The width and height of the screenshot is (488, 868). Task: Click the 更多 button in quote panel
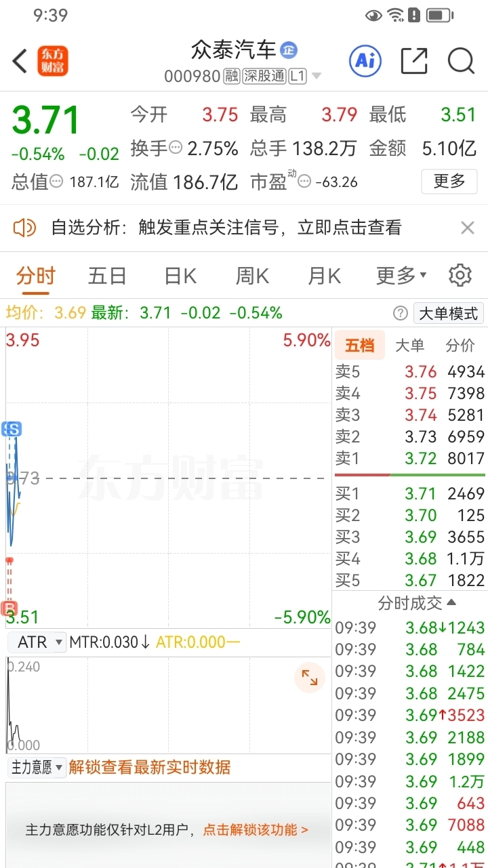coord(449,181)
